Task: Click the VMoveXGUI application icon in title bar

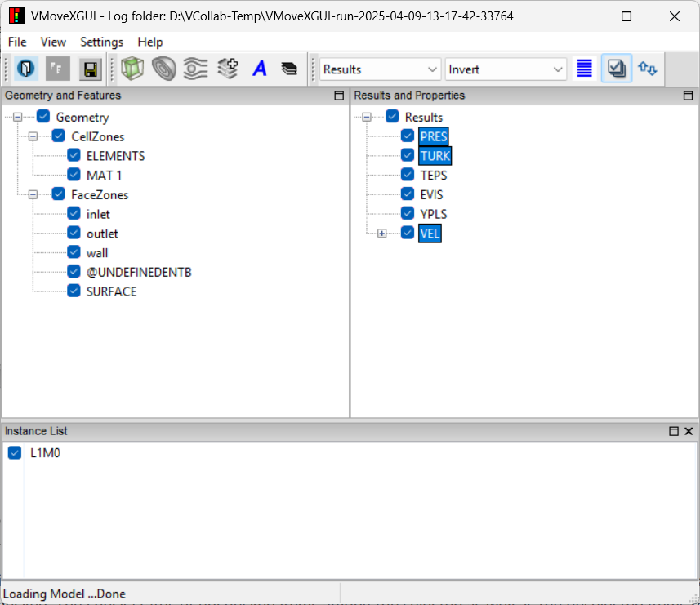Action: (x=17, y=16)
